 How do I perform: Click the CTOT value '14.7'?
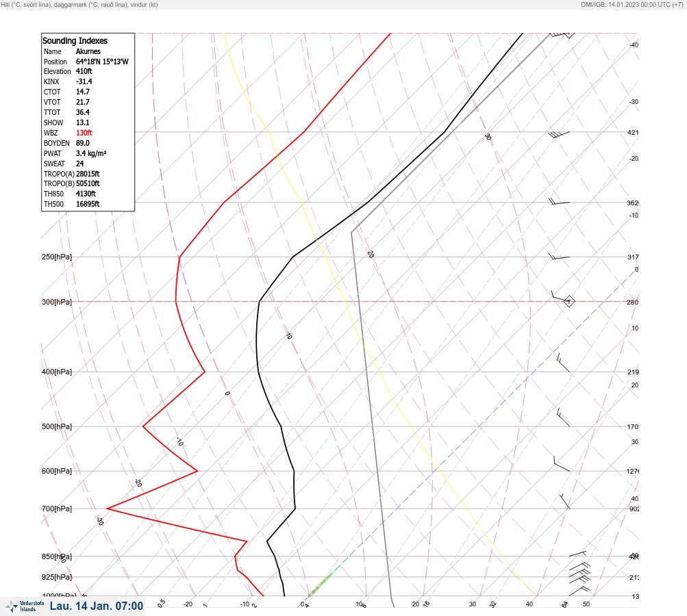pos(82,92)
